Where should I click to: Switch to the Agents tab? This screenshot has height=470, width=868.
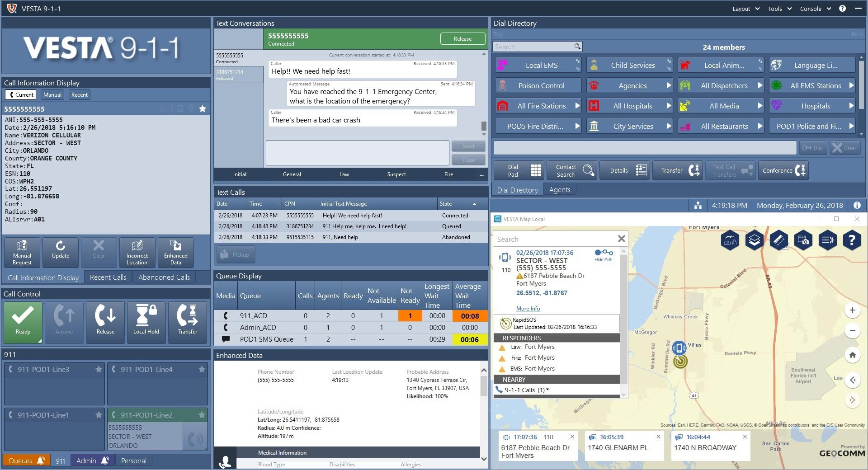(x=560, y=189)
